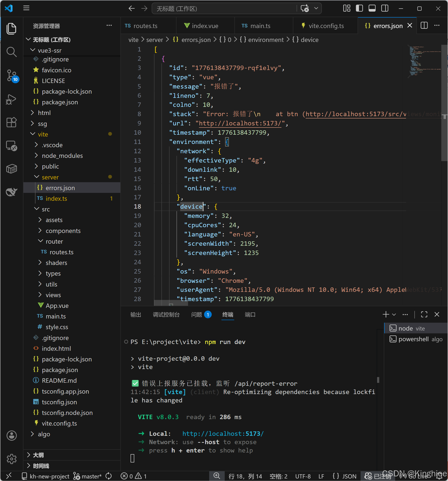The height and width of the screenshot is (481, 448).
Task: Open the Accounts menu icon
Action: click(11, 436)
